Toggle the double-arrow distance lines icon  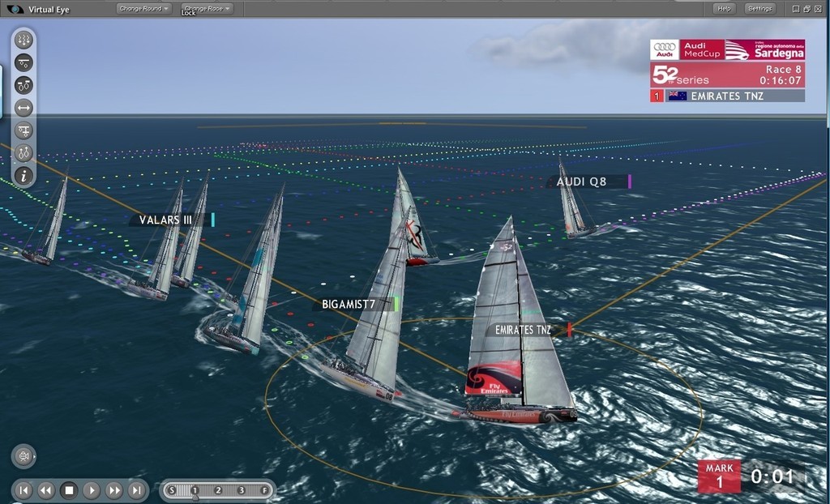pos(24,108)
